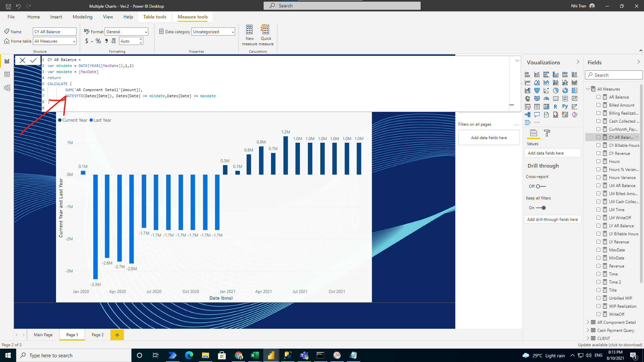644x362 pixels.
Task: Check the Billed Amount measure checkbox
Action: (x=598, y=105)
